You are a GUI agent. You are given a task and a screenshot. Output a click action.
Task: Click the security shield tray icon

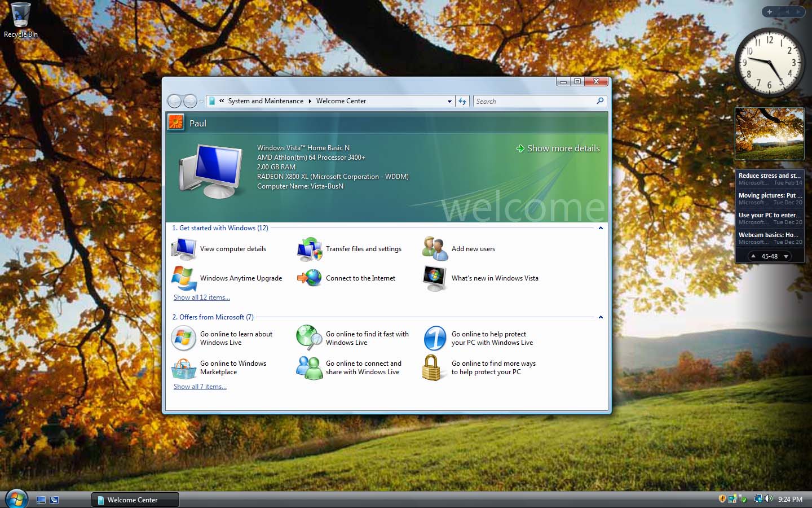point(722,499)
